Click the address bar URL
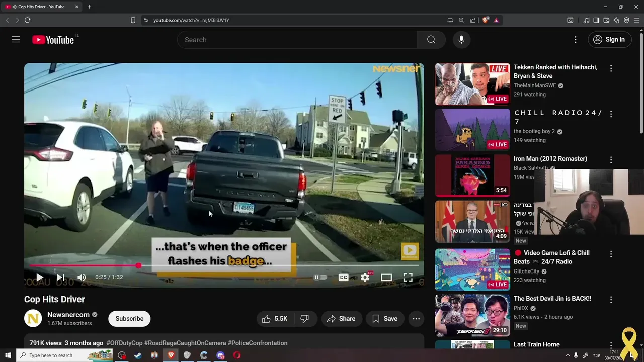The width and height of the screenshot is (644, 362). click(x=191, y=20)
